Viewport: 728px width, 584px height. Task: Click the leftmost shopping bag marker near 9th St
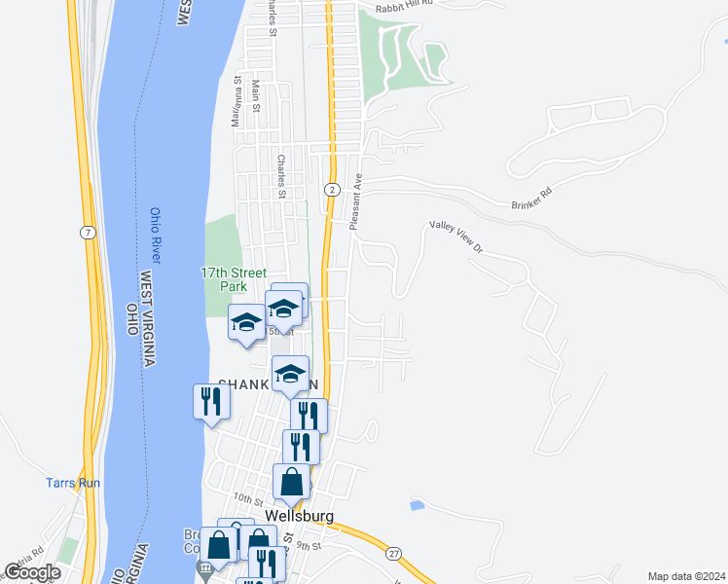point(218,546)
